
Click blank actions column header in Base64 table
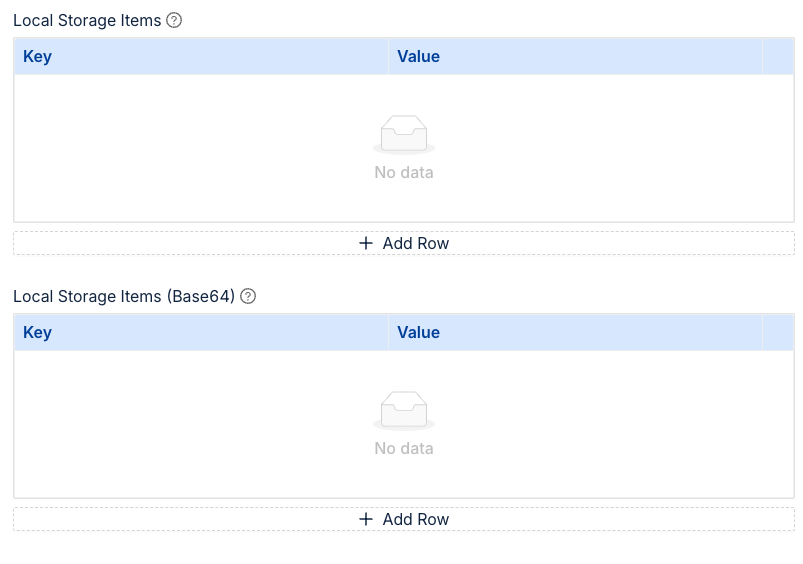pyautogui.click(x=778, y=333)
